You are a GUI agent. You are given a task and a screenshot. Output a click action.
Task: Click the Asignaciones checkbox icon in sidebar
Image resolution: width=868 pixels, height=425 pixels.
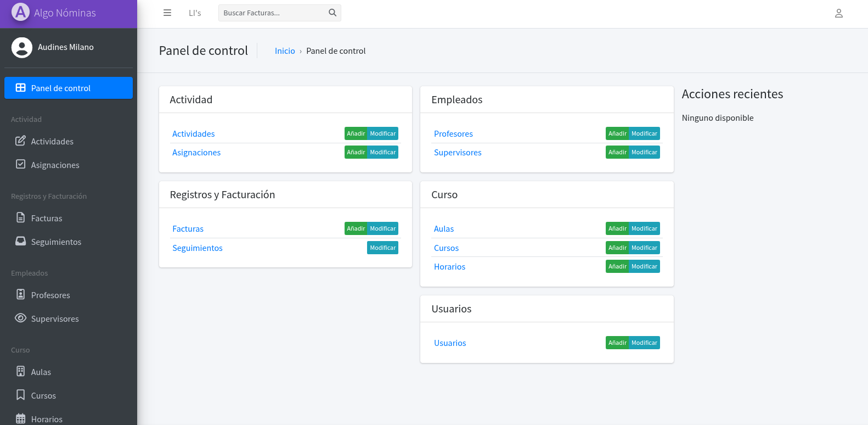[x=20, y=164]
